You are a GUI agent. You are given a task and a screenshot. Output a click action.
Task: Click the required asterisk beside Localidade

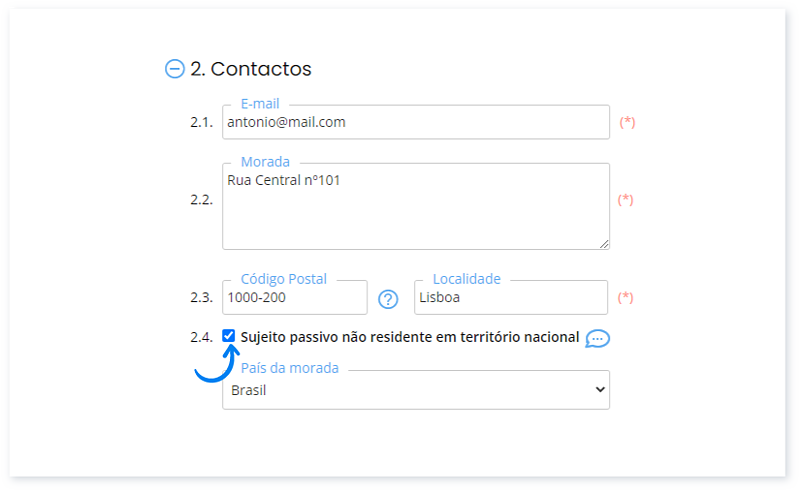(x=626, y=297)
